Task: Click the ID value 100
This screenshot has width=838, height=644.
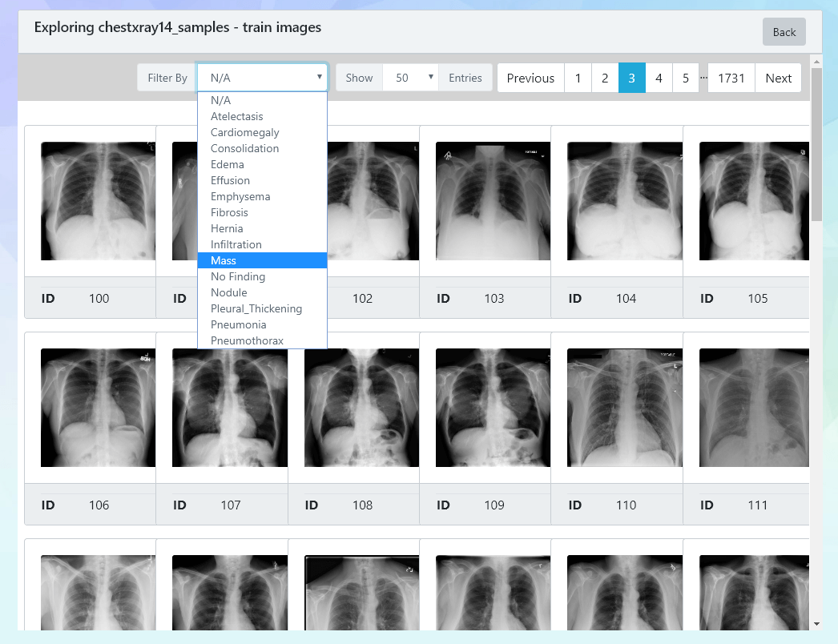Action: [99, 299]
